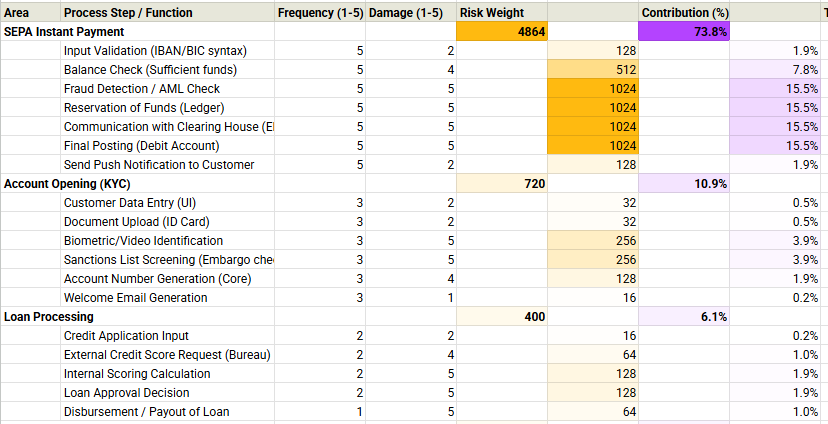Select the Disbursement / Payout of Loan cell

146,412
